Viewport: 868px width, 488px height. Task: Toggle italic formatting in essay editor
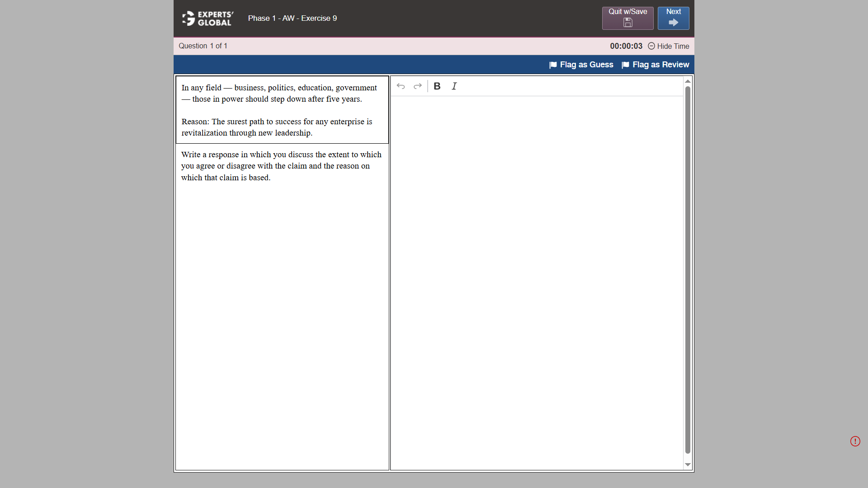pyautogui.click(x=454, y=86)
